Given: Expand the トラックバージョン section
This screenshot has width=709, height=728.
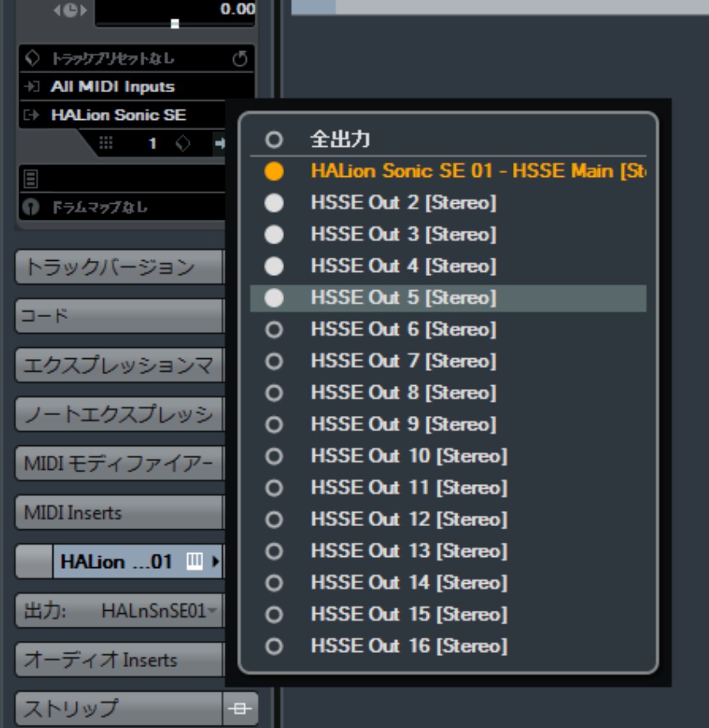Looking at the screenshot, I should [119, 267].
